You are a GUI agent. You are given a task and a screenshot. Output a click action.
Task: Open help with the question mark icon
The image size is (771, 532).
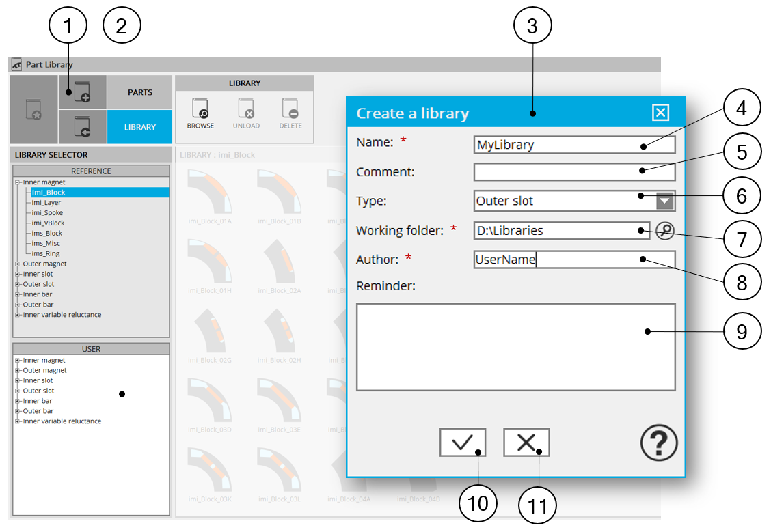(658, 443)
